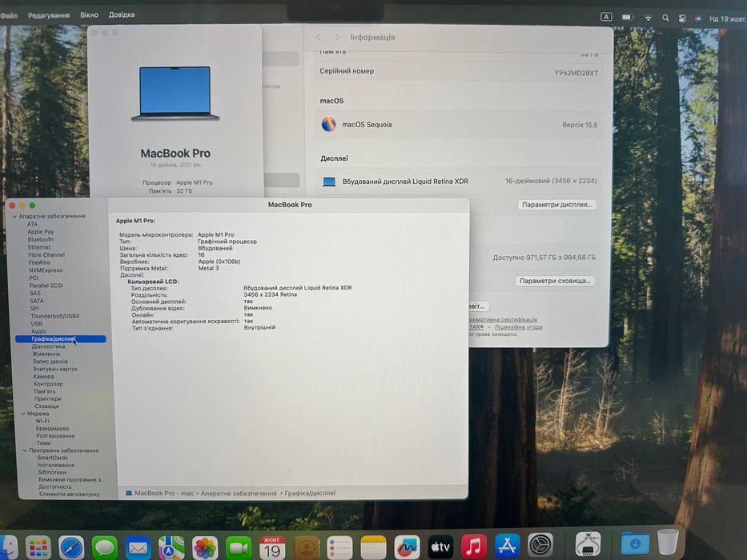The height and width of the screenshot is (560, 747).
Task: Collapse 'Програмне забезпечення' section
Action: pyautogui.click(x=25, y=450)
